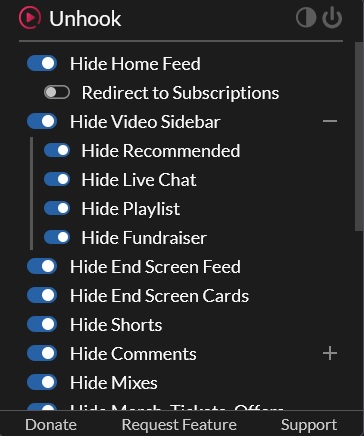
Task: Toggle Hide End Screen Feed
Action: [x=42, y=267]
